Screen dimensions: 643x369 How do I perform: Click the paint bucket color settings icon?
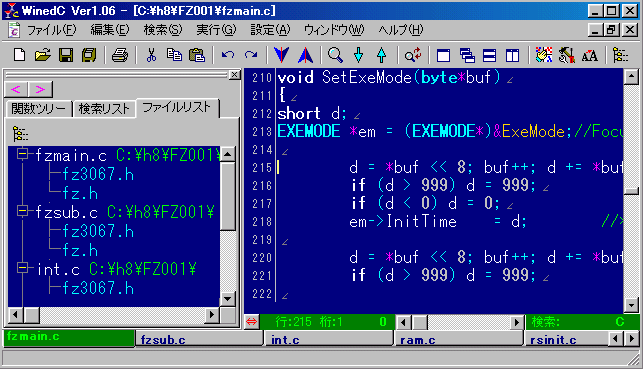[x=567, y=55]
